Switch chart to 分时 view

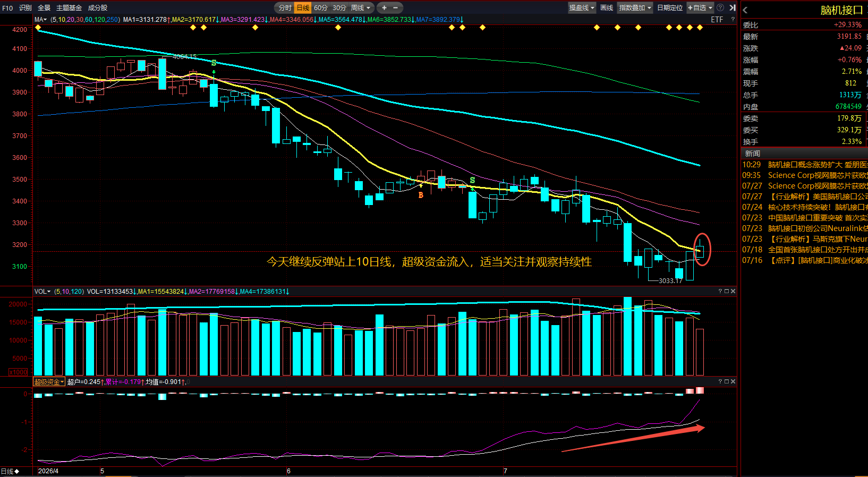(x=285, y=7)
